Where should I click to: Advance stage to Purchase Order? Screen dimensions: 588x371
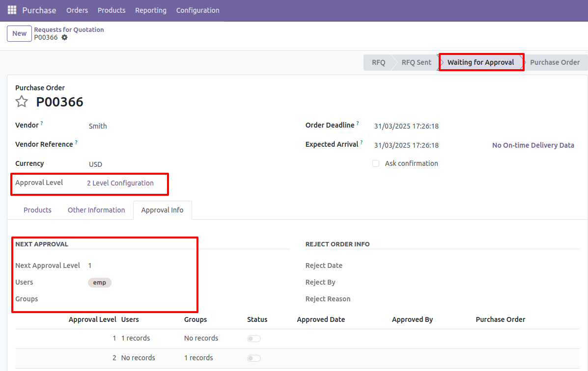pos(555,62)
